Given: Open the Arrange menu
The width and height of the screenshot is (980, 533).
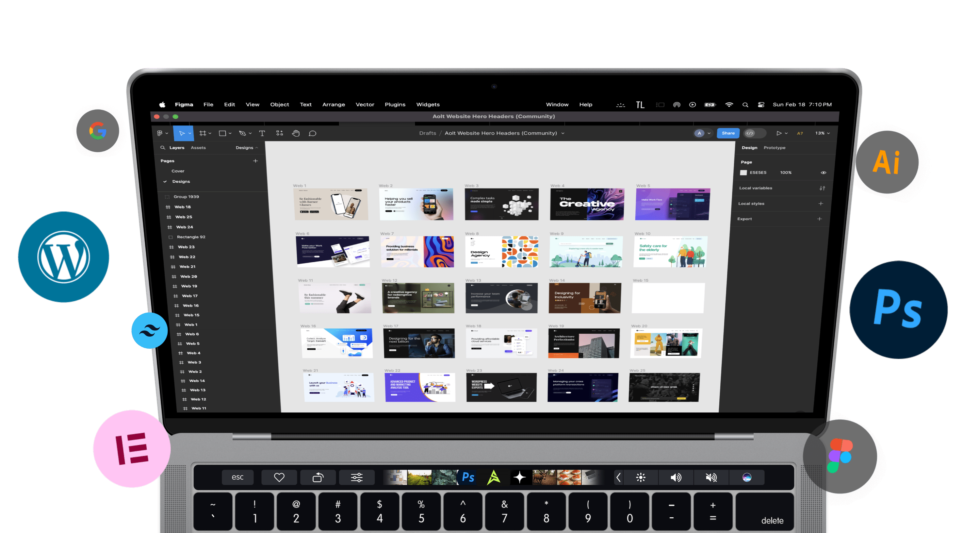Looking at the screenshot, I should (334, 104).
